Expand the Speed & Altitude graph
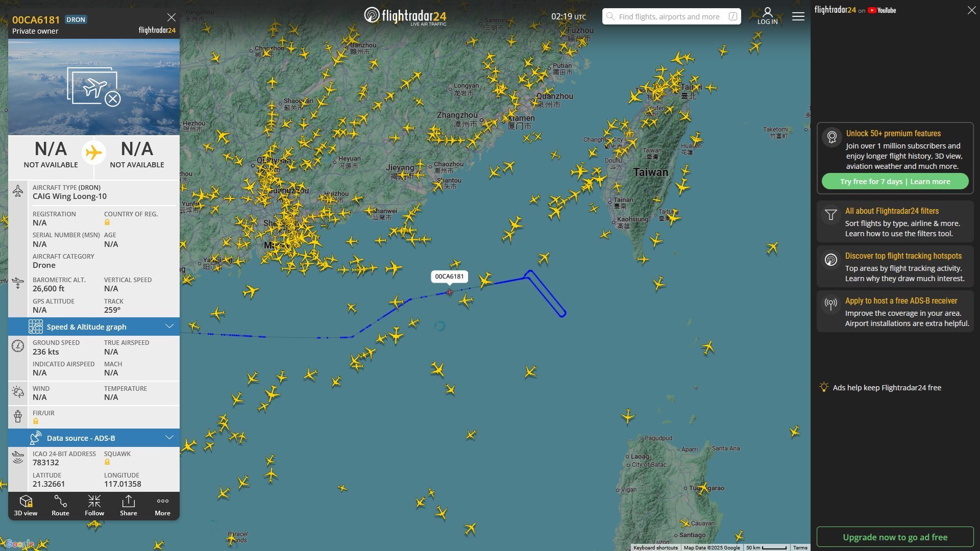The width and height of the screenshot is (980, 551). pos(94,327)
